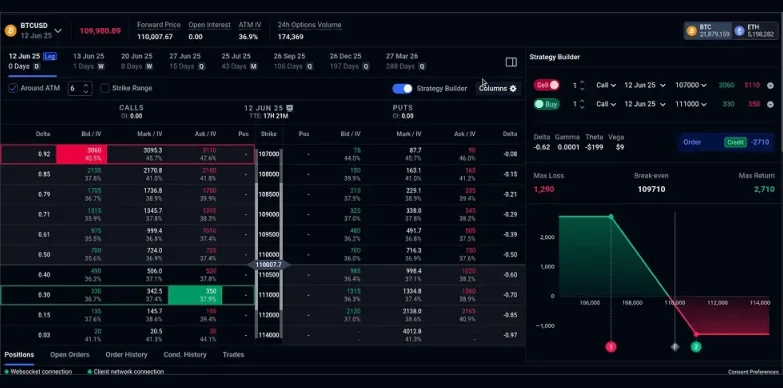The width and height of the screenshot is (783, 388).
Task: Toggle the Sell side switch for first leg
Action: pyautogui.click(x=546, y=85)
